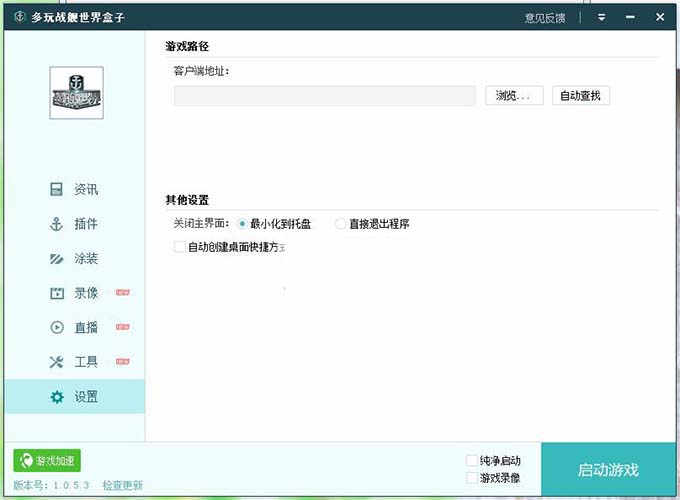The width and height of the screenshot is (680, 500).
Task: Click the 客户端地址 path input field
Action: pyautogui.click(x=324, y=95)
